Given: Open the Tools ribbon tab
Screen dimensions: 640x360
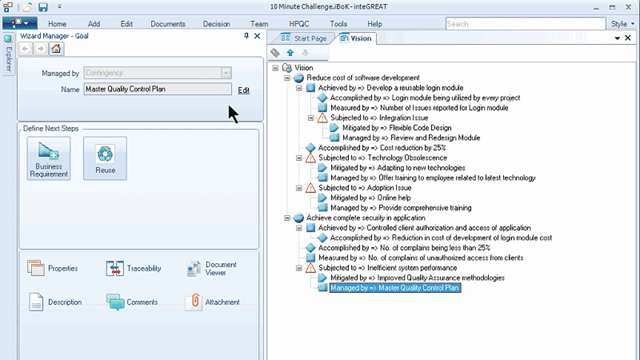Looking at the screenshot, I should click(x=338, y=24).
